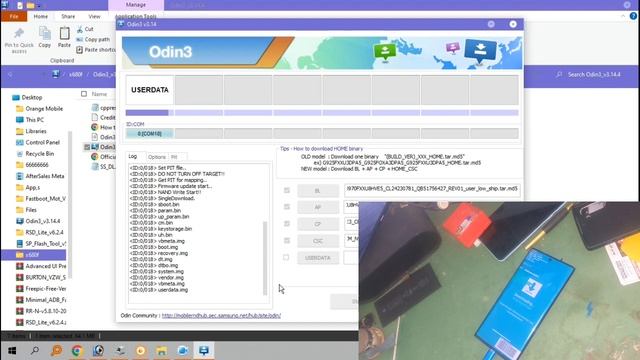Open taskbar Search magnifier
640x360 pixels.
[35, 350]
